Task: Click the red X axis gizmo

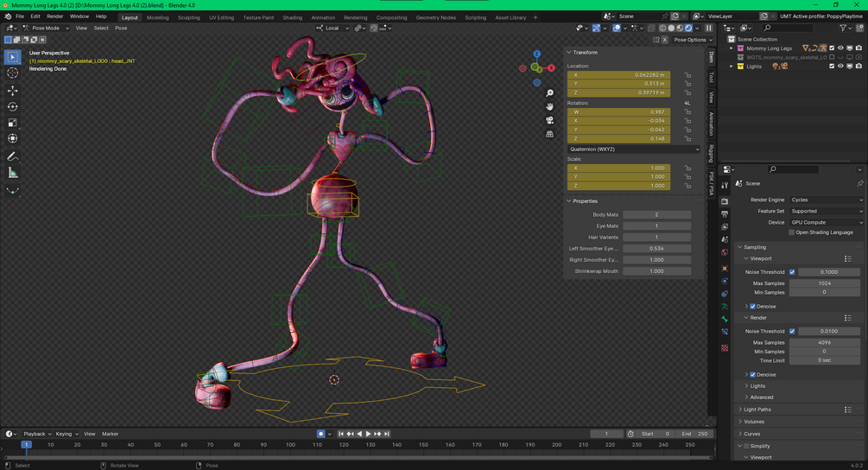Action: click(x=551, y=68)
